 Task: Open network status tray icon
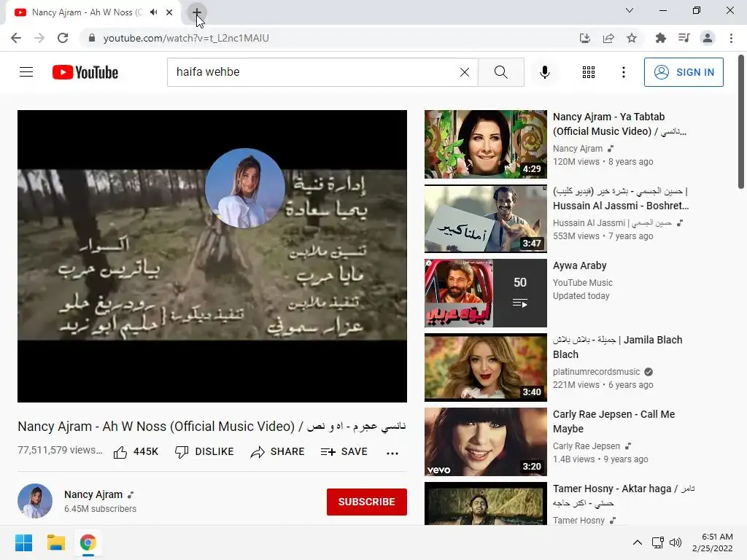pyautogui.click(x=658, y=542)
